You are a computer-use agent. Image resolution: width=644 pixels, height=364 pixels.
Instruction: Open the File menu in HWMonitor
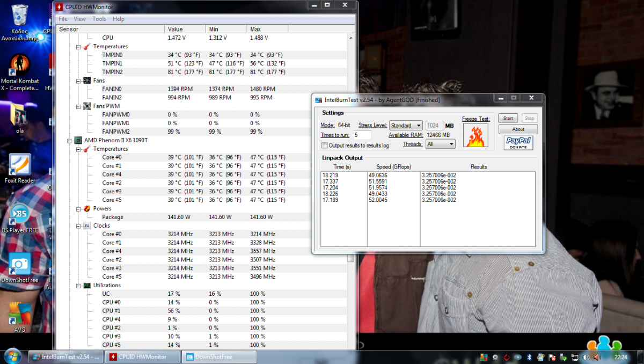point(63,19)
